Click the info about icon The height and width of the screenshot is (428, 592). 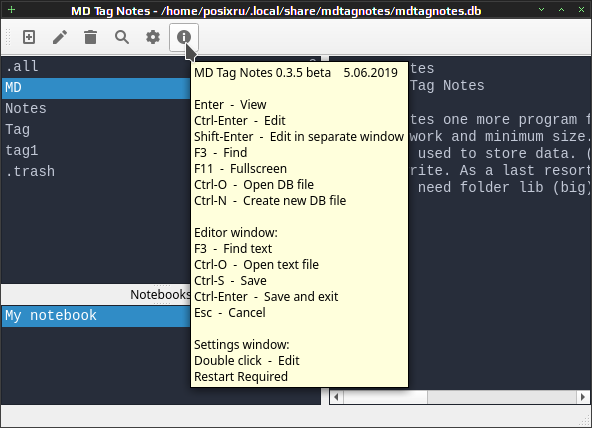(x=184, y=37)
